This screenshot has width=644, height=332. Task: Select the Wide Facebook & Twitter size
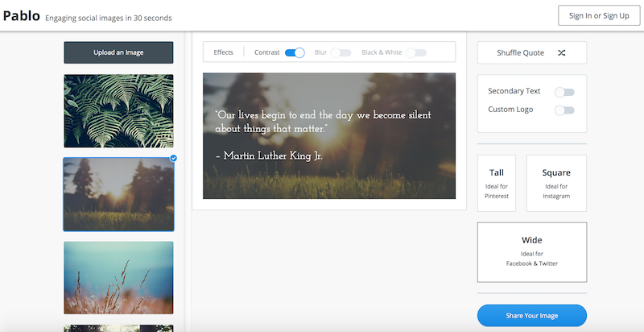(531, 251)
